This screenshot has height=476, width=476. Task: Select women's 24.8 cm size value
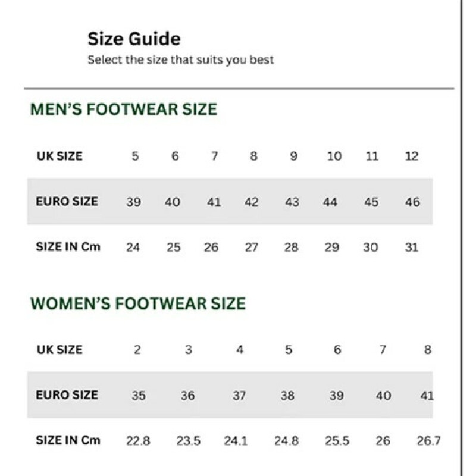tap(286, 441)
